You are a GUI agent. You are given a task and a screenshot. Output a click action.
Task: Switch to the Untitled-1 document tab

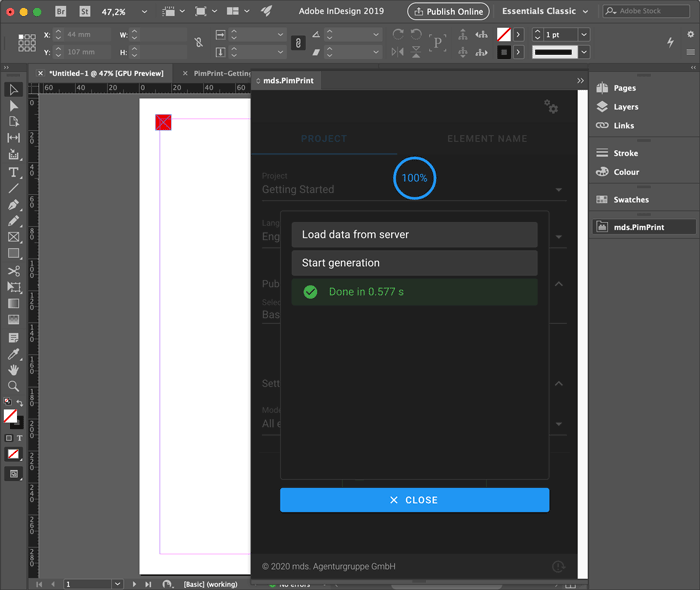[106, 73]
